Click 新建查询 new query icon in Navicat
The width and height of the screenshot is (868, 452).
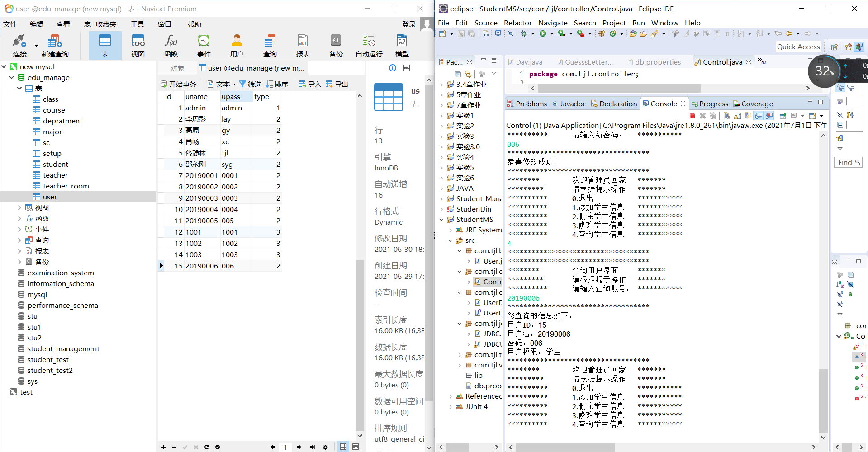coord(55,45)
